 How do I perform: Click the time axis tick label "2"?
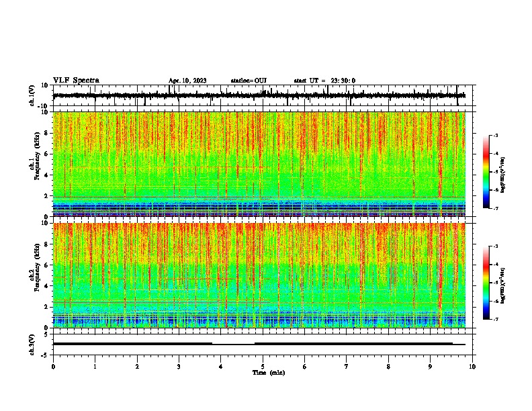pos(137,367)
